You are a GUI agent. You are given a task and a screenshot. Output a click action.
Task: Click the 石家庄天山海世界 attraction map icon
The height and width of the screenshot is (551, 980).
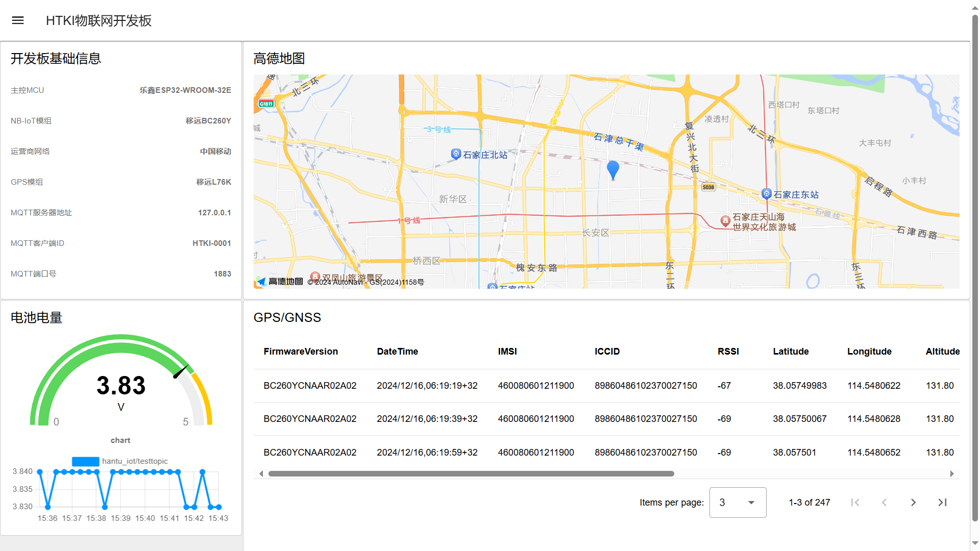tap(725, 220)
